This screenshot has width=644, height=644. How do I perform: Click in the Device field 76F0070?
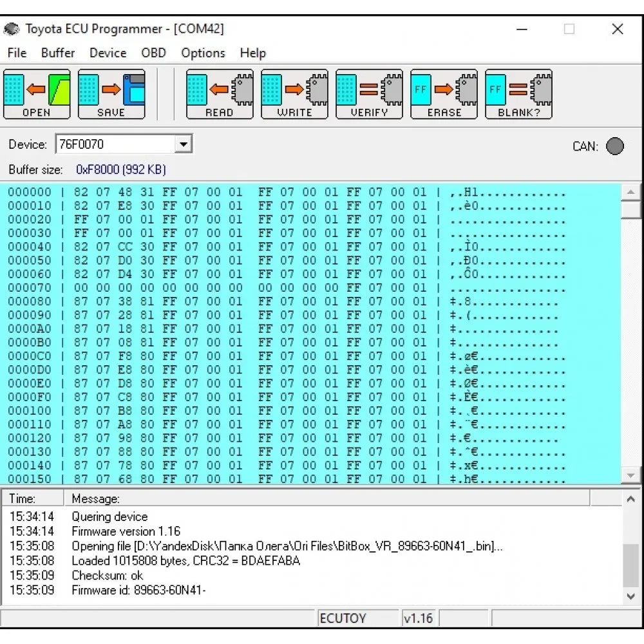click(x=113, y=144)
